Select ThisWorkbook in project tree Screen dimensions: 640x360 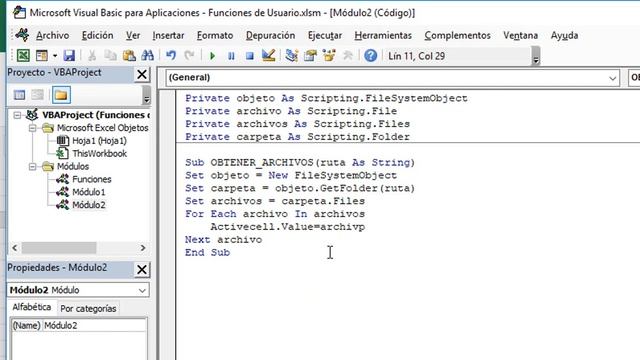(99, 153)
